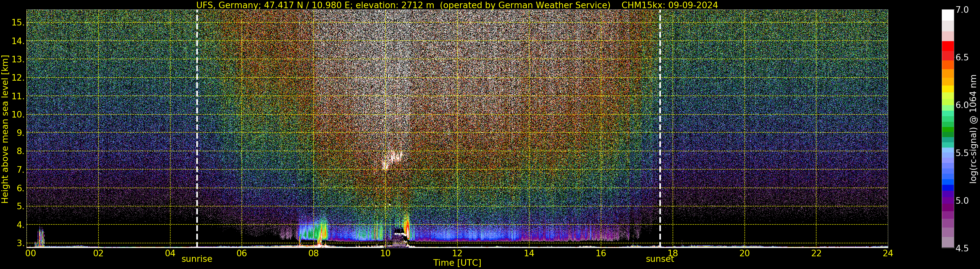Click the 'Time [UTC]' axis label
The image size is (980, 269).
pyautogui.click(x=457, y=263)
